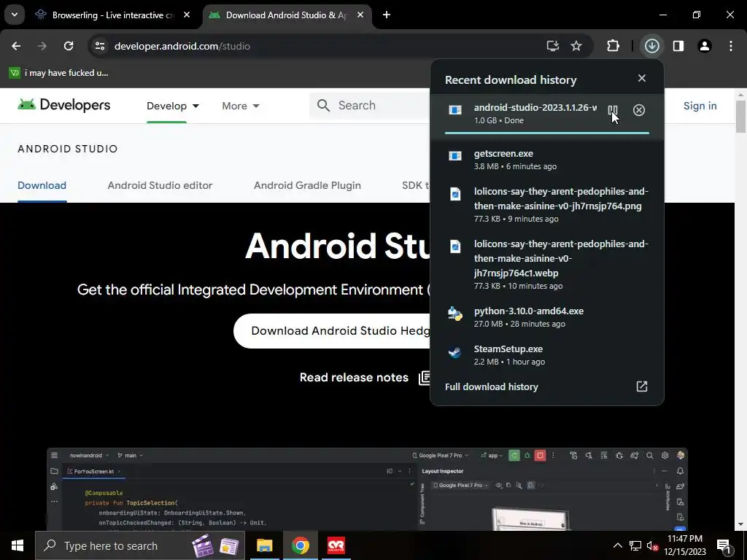Image resolution: width=747 pixels, height=560 pixels.
Task: Click the site Search field
Action: pyautogui.click(x=370, y=105)
